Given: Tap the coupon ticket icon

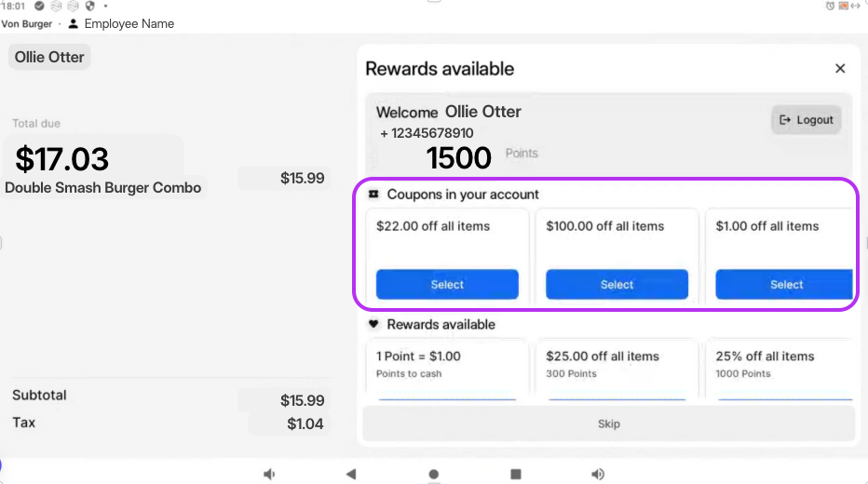Looking at the screenshot, I should [x=373, y=195].
